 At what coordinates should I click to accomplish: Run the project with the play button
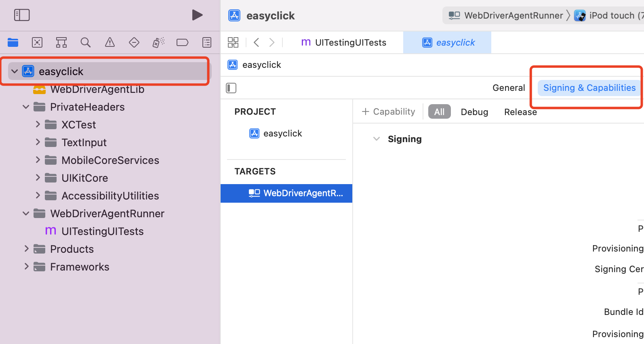coord(197,15)
